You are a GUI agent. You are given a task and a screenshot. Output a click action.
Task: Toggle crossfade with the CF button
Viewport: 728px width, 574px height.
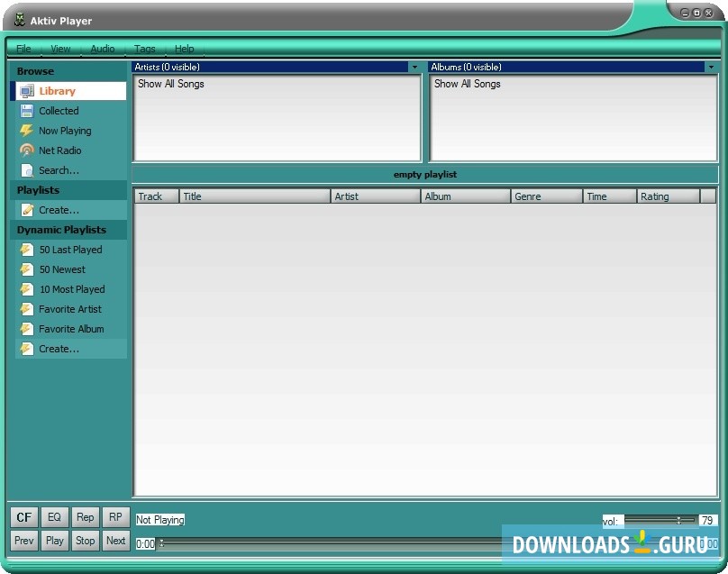(23, 516)
